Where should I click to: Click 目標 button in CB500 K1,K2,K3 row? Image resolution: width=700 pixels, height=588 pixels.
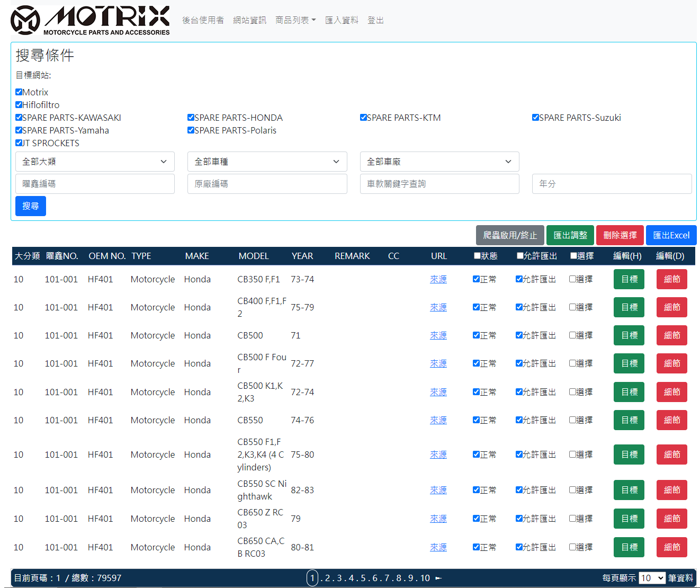(629, 392)
